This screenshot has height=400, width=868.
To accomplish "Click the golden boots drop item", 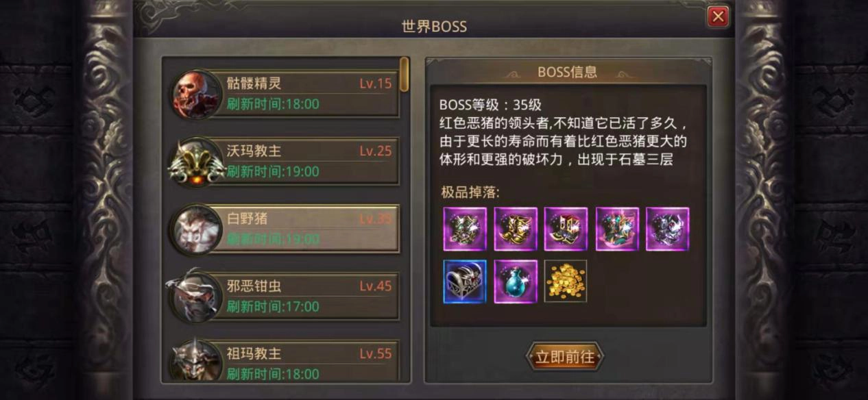I will point(516,229).
